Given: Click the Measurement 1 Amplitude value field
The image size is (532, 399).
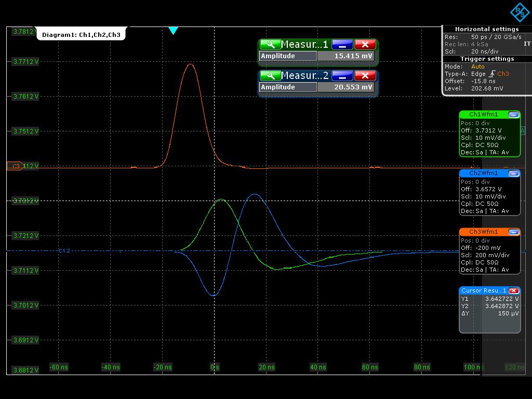Looking at the screenshot, I should click(x=346, y=56).
